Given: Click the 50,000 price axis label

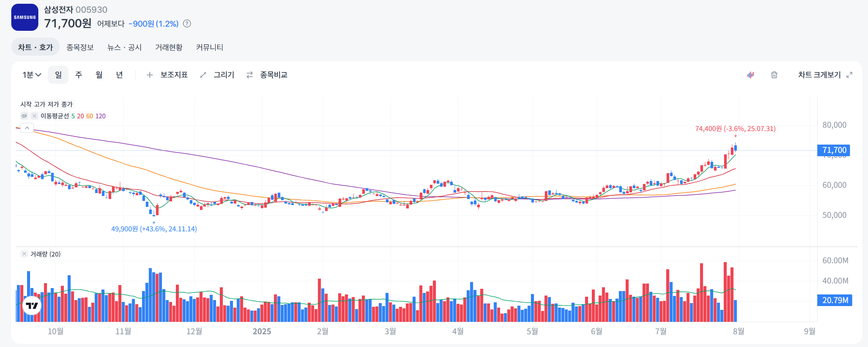Looking at the screenshot, I should 834,215.
